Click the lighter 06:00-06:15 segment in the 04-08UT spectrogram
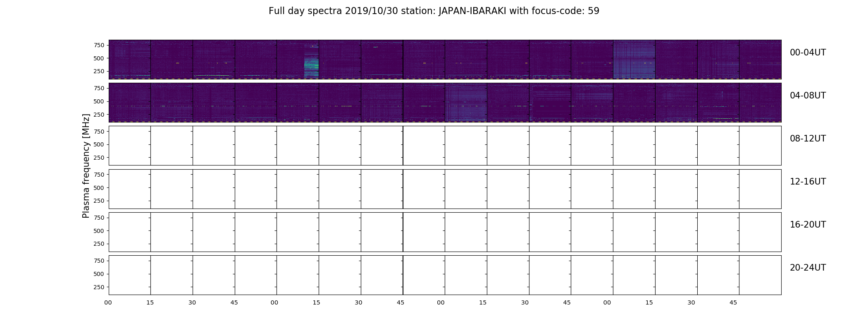The width and height of the screenshot is (868, 331). pyautogui.click(x=466, y=103)
